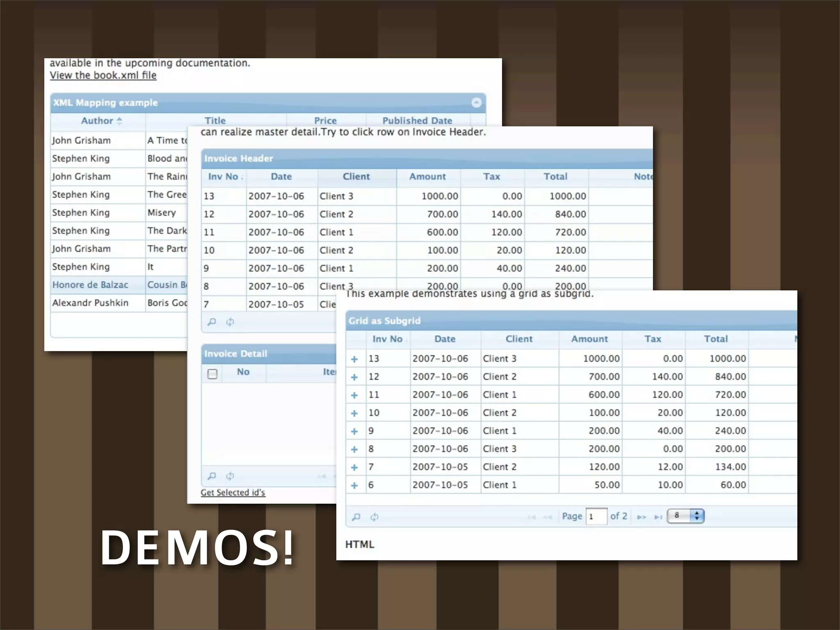Open the rows-per-page dropdown showing 8

(x=685, y=516)
